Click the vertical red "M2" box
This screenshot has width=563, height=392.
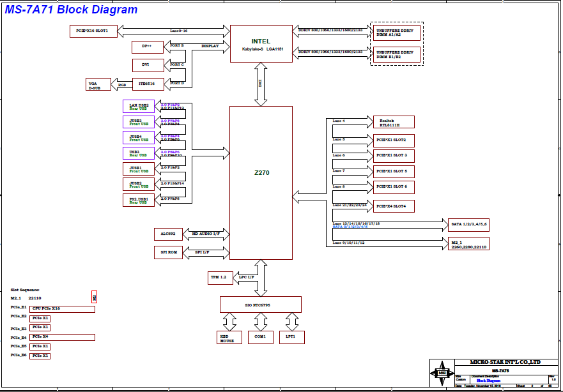coord(95,297)
